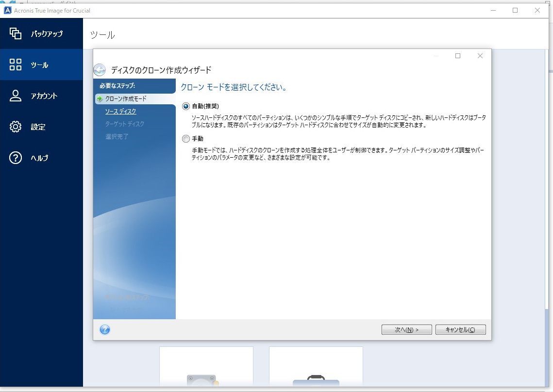Click 次へ(N) to continue

point(407,329)
